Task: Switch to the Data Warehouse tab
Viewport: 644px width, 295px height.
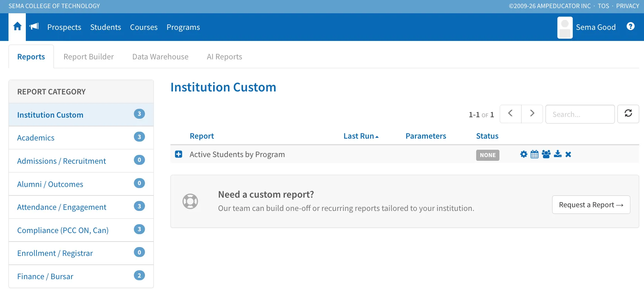Action: point(160,57)
